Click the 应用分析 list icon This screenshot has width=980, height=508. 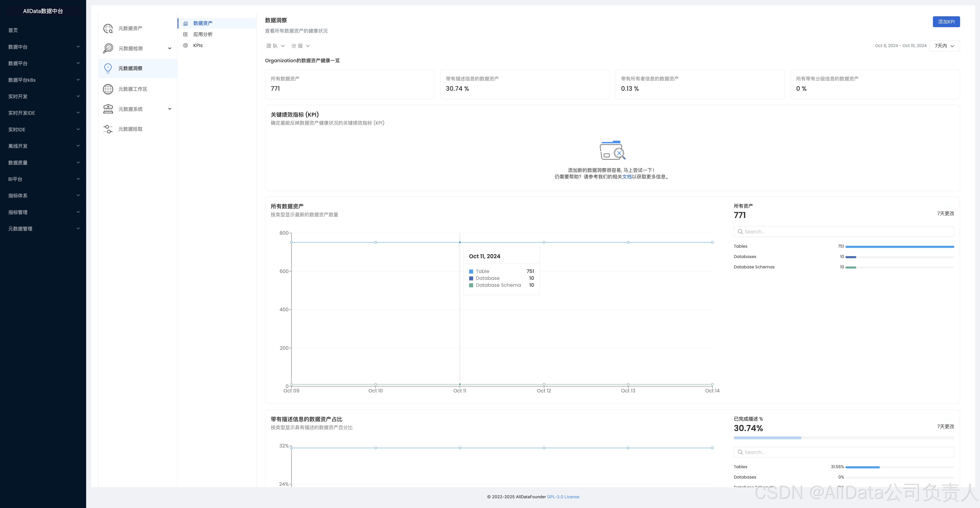186,34
